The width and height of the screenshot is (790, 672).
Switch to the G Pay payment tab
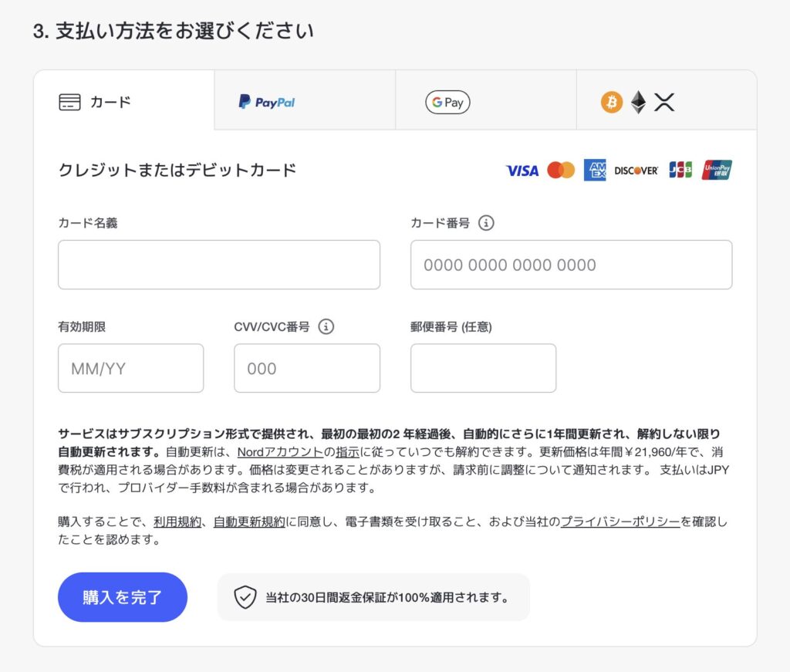(x=446, y=102)
